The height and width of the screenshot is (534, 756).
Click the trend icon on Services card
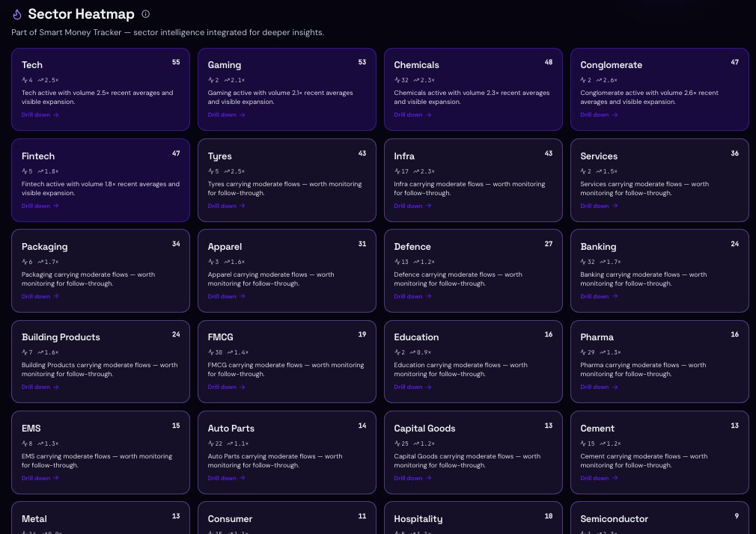(599, 171)
